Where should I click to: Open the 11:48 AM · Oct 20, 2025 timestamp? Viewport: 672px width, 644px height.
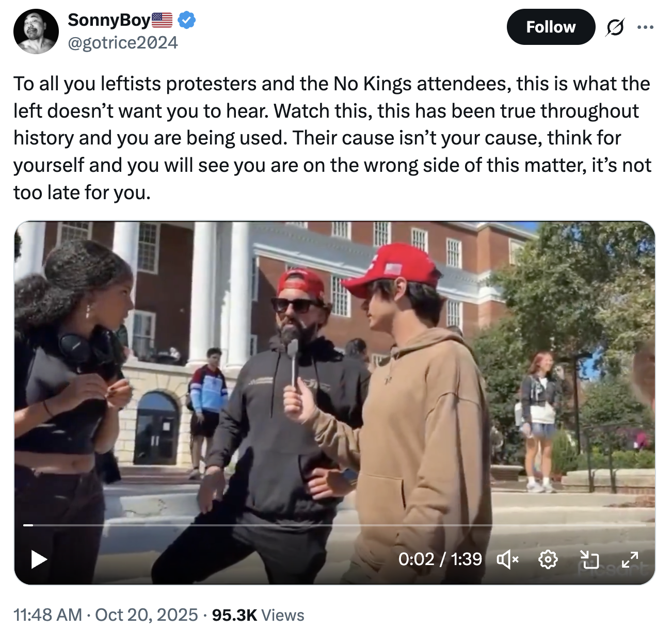click(x=106, y=615)
